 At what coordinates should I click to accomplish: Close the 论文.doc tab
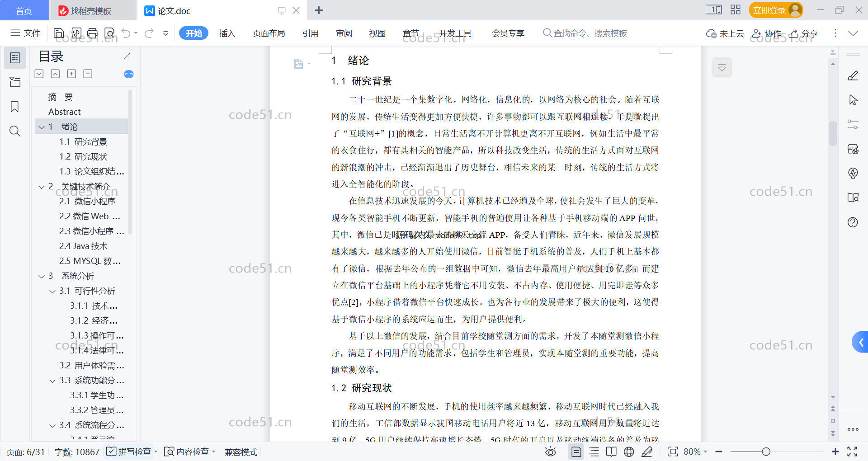coord(296,10)
